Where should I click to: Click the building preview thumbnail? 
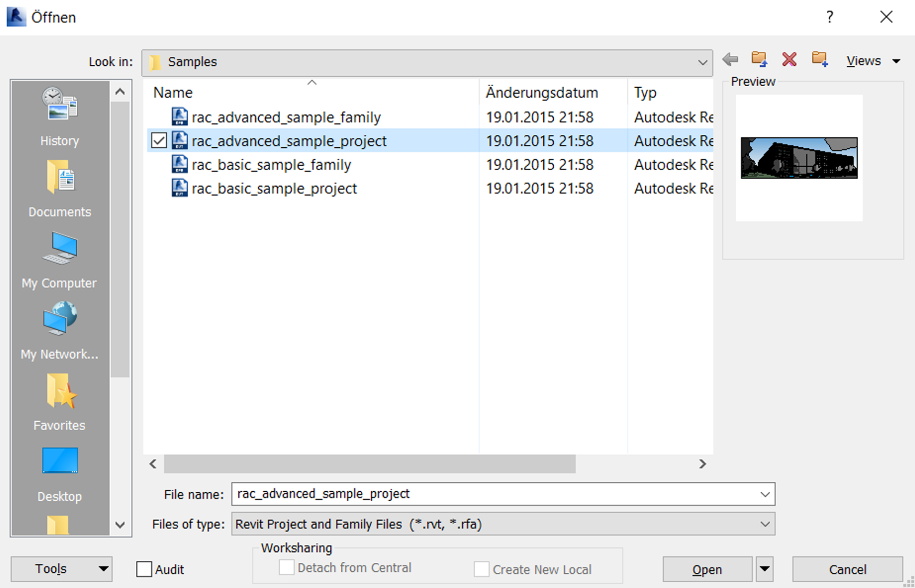click(x=799, y=158)
